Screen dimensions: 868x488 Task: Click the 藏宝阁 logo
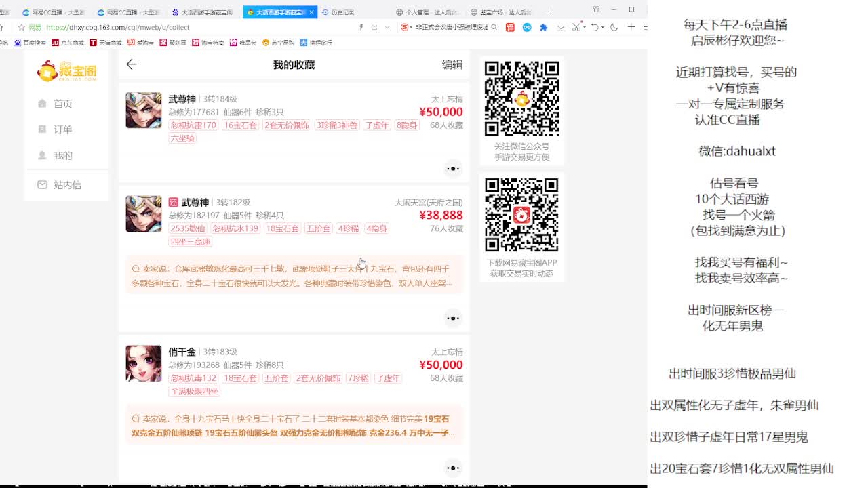(x=66, y=70)
